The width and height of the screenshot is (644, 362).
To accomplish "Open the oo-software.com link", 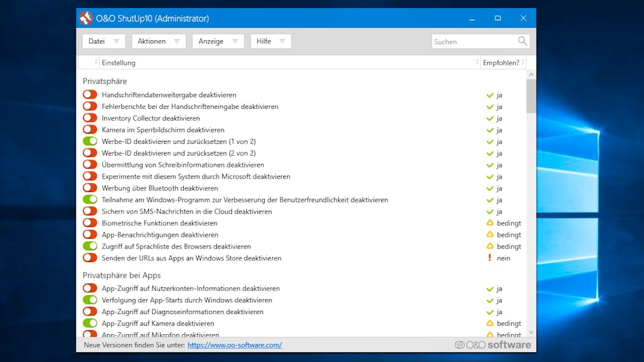I will click(x=235, y=345).
